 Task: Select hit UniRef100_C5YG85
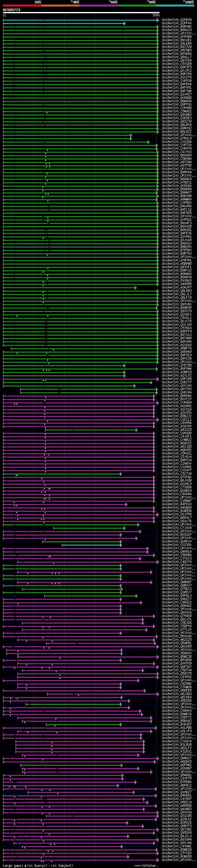[177, 64]
